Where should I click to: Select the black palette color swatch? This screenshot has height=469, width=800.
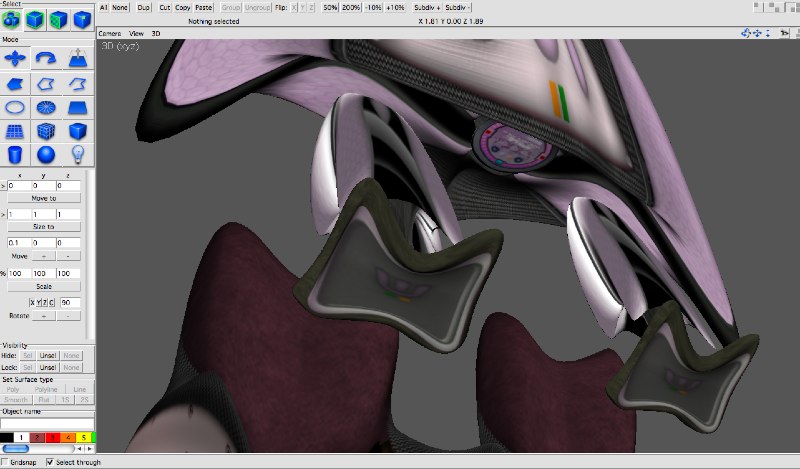click(x=6, y=437)
